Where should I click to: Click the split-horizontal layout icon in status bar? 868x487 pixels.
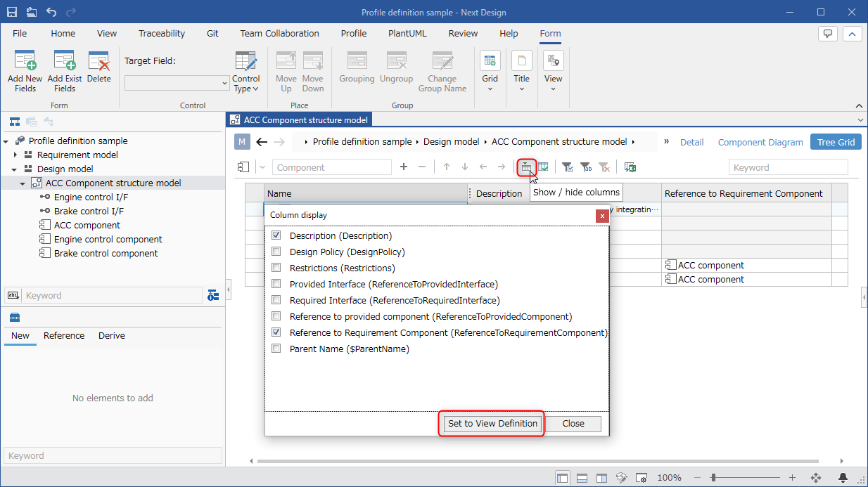(x=582, y=478)
